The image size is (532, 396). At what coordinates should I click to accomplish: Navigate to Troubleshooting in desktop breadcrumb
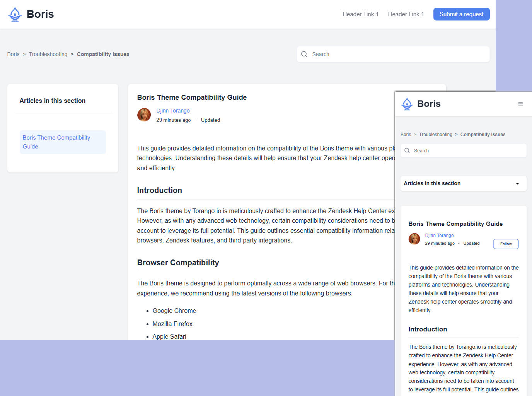[x=48, y=54]
